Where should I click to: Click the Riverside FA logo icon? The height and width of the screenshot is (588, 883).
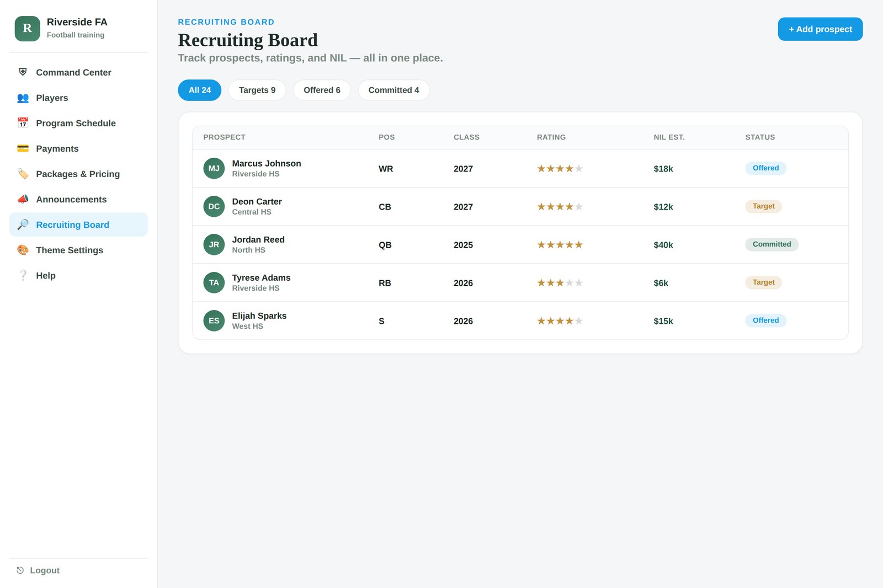click(27, 29)
